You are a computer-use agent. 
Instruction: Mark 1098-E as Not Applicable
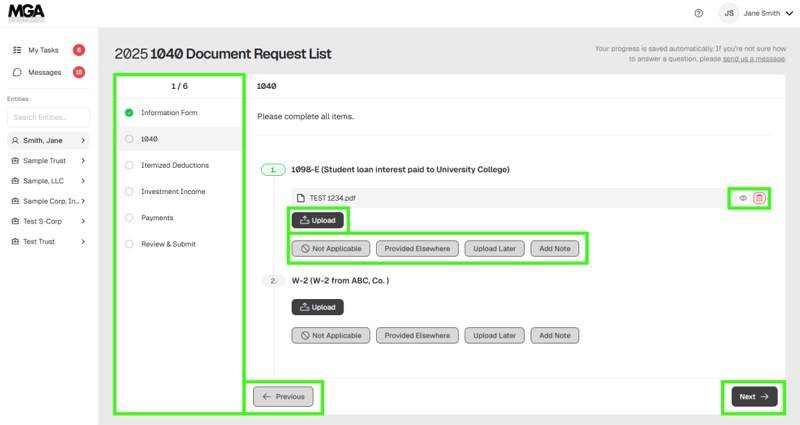tap(331, 248)
